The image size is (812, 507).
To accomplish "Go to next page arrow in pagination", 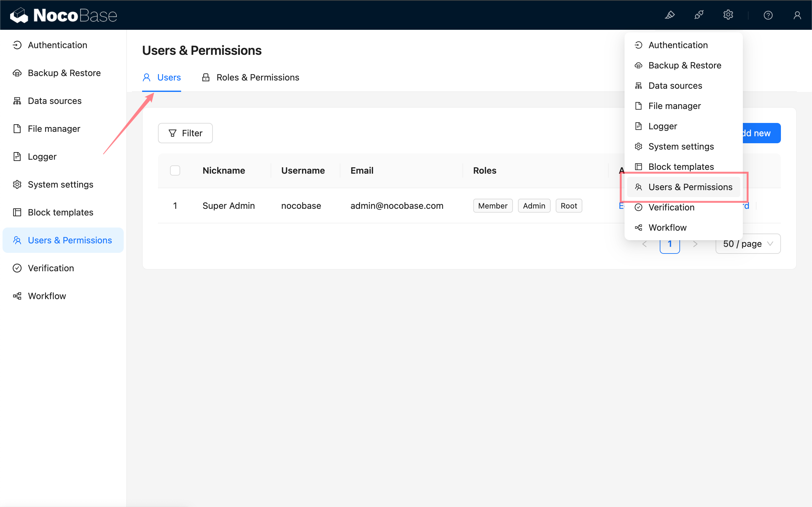I will click(695, 244).
